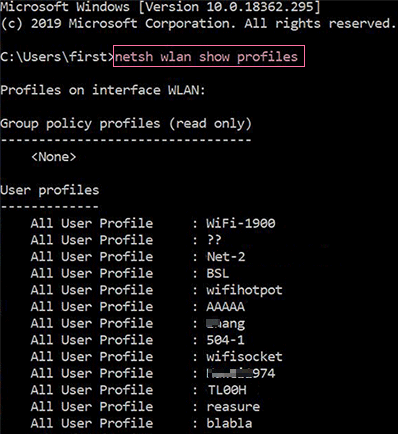Click the command text 'netsh wlan show profiles'
The width and height of the screenshot is (398, 434).
[206, 57]
